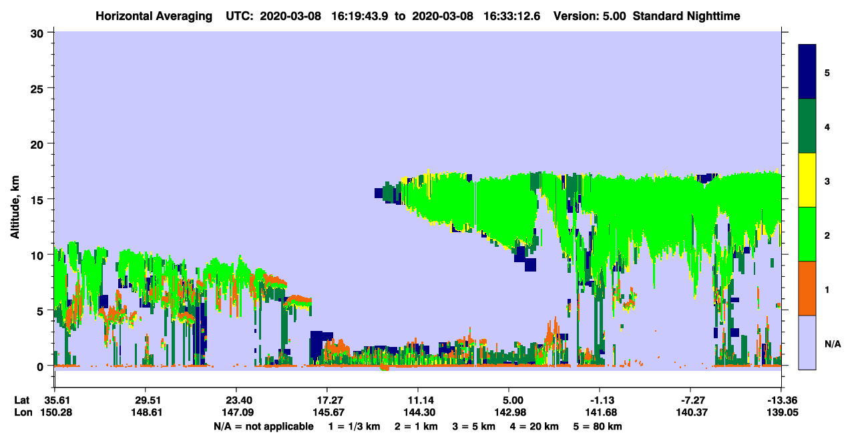Click the bright green colorbar segment labeled 2

click(x=807, y=234)
